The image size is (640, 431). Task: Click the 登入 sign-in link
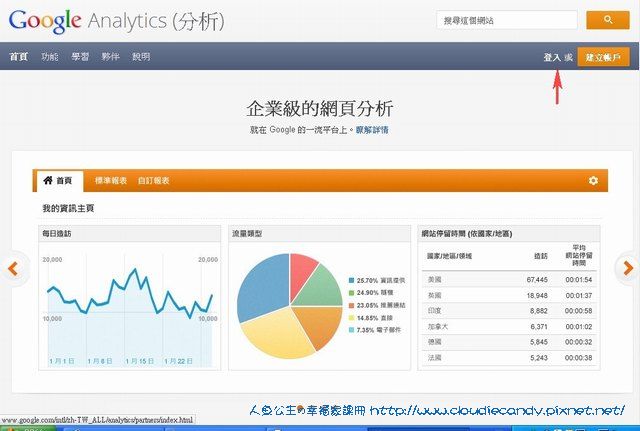tap(552, 57)
